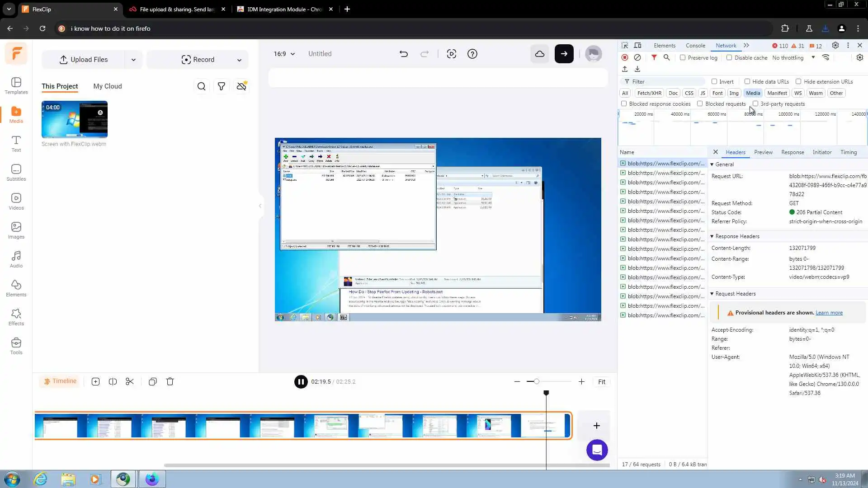This screenshot has height=488, width=868.
Task: Open the Subtitles panel in sidebar
Action: 16,173
